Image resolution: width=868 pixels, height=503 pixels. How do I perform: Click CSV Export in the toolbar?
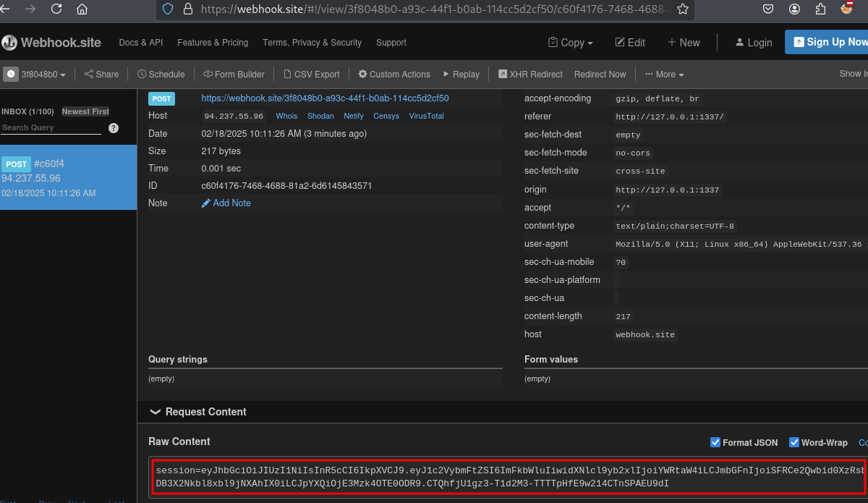point(312,74)
